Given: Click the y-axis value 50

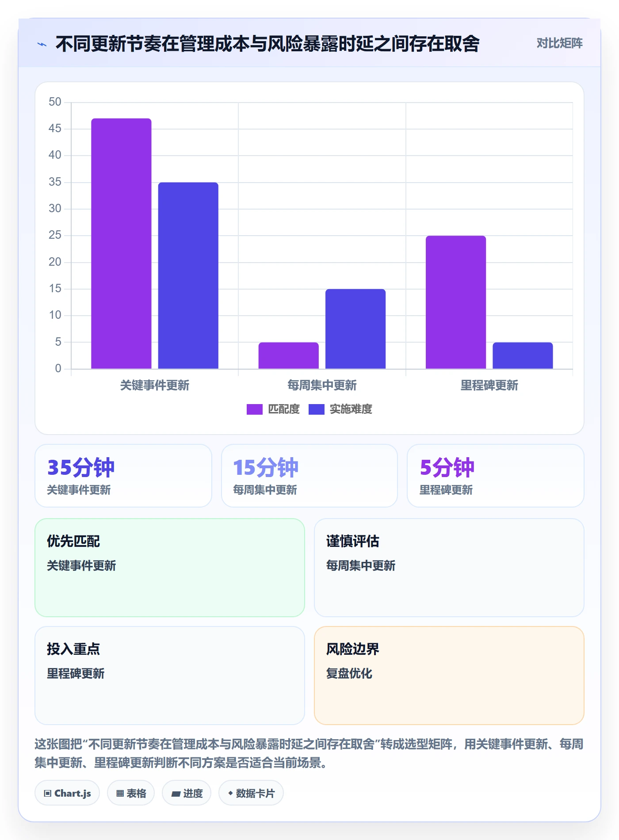Looking at the screenshot, I should tap(55, 102).
